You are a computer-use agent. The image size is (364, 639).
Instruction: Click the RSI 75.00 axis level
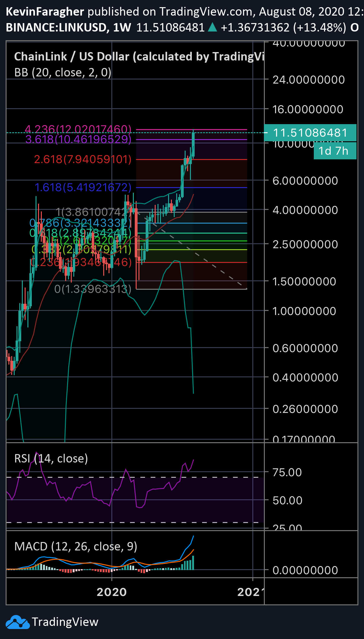(287, 472)
